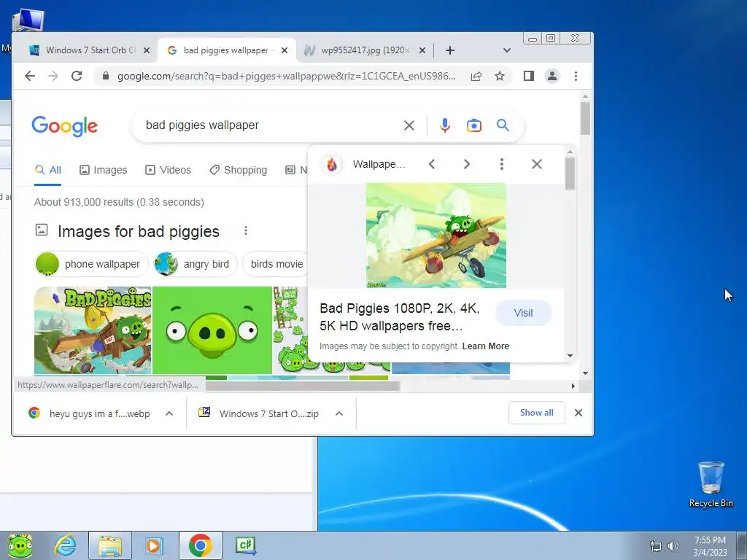Open the Recycle Bin on the desktop
This screenshot has height=560, width=747.
(711, 484)
